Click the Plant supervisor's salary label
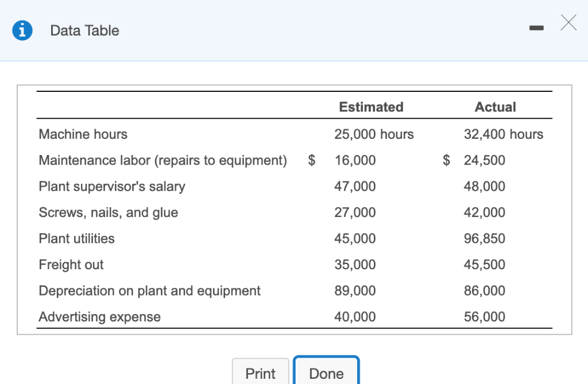588x384 pixels. point(112,187)
